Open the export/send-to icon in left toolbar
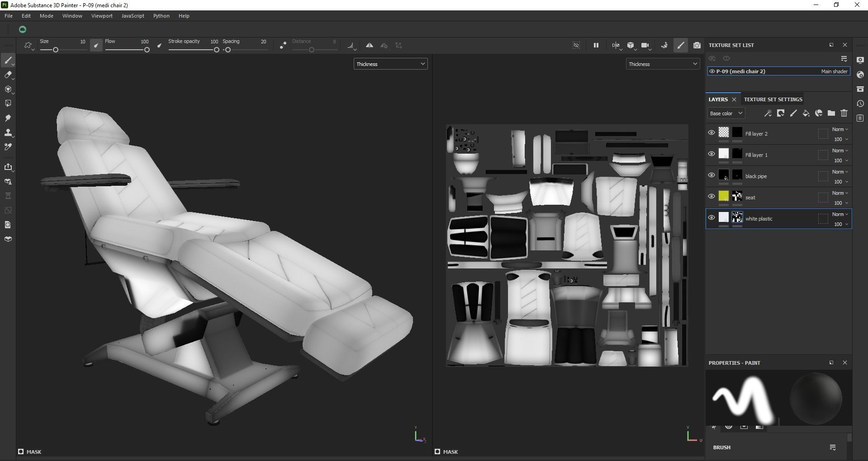868x461 pixels. (x=8, y=167)
